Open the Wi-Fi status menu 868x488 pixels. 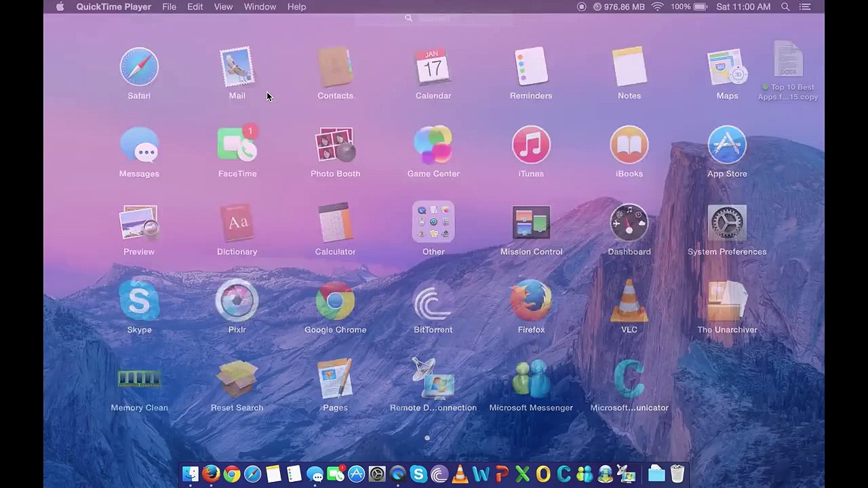(657, 7)
